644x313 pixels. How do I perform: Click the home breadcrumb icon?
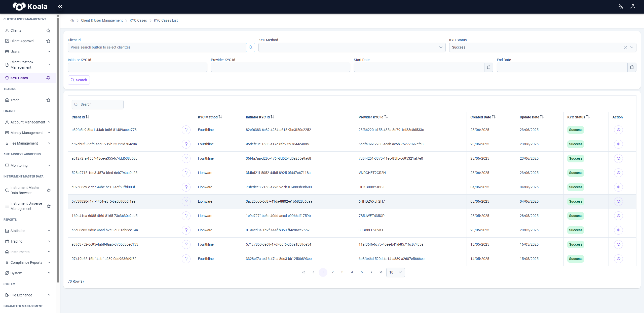[72, 21]
